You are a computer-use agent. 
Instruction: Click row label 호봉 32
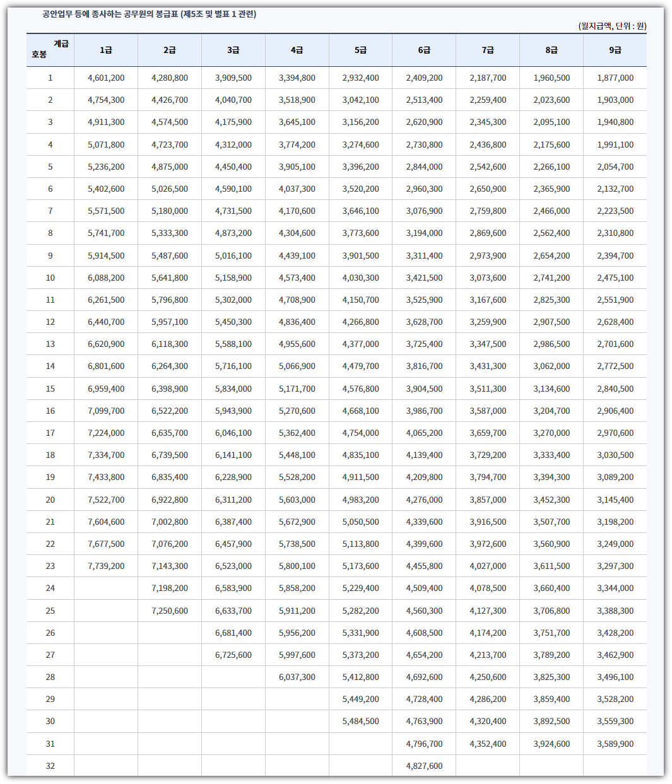[x=50, y=766]
